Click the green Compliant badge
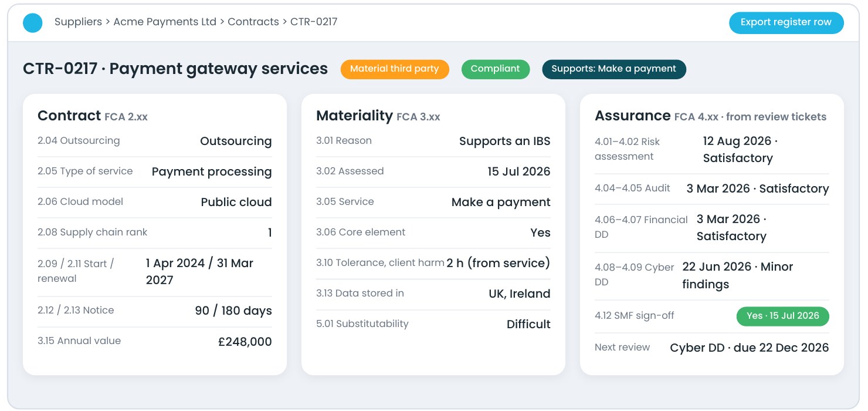The image size is (868, 411). click(x=496, y=69)
